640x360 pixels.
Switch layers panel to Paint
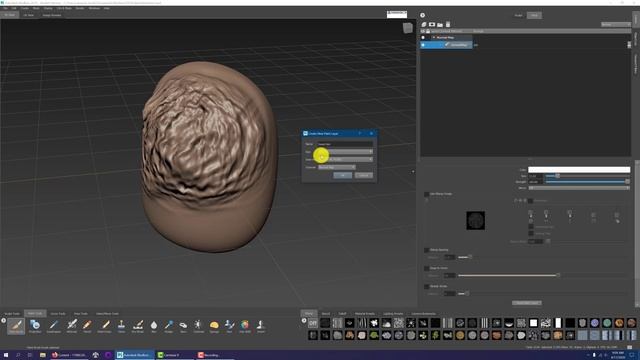click(534, 15)
